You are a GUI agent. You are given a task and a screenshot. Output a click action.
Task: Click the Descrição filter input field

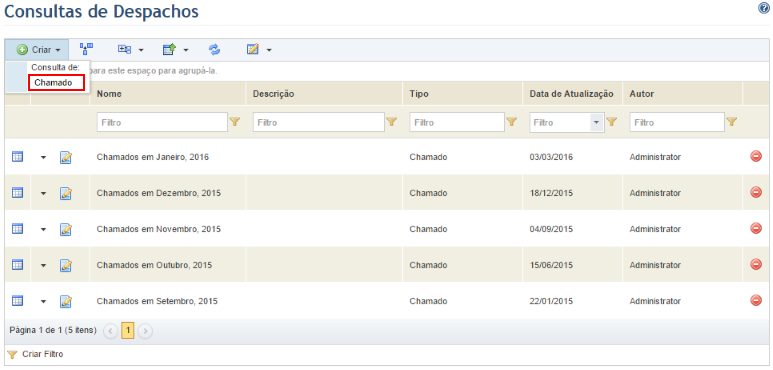[x=318, y=122]
